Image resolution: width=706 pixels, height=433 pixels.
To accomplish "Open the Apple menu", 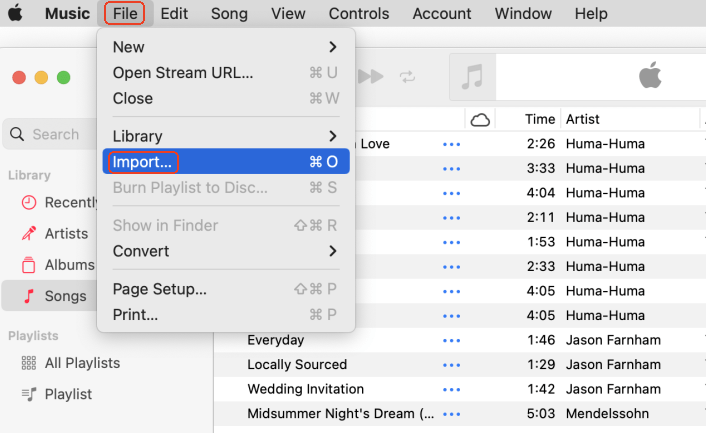I will (19, 14).
